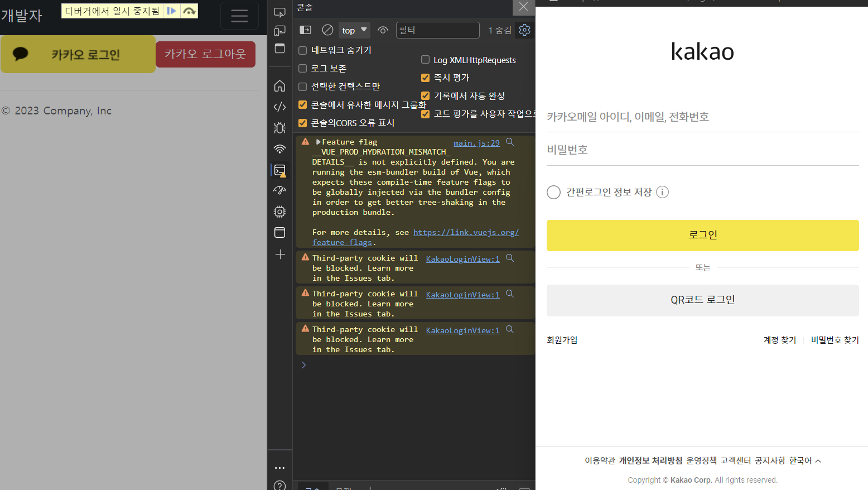Screen dimensions: 868x490
Task: Click the 카카오 로그아웃 button
Action: (205, 54)
